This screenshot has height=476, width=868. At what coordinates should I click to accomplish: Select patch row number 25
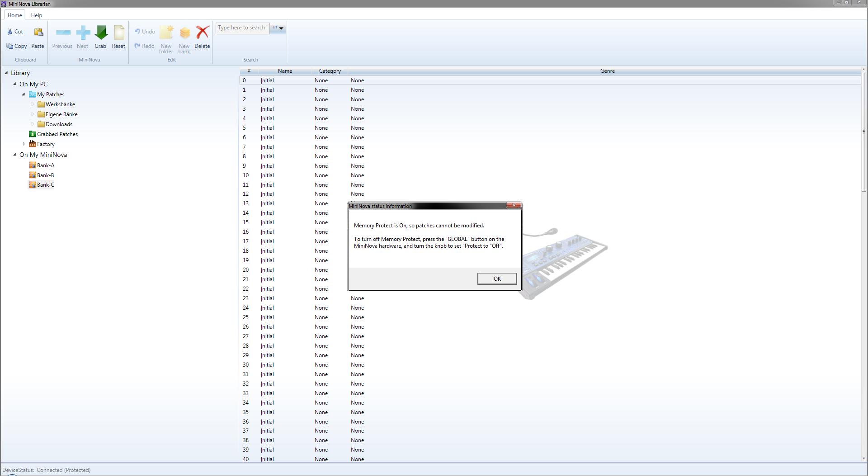pyautogui.click(x=550, y=317)
